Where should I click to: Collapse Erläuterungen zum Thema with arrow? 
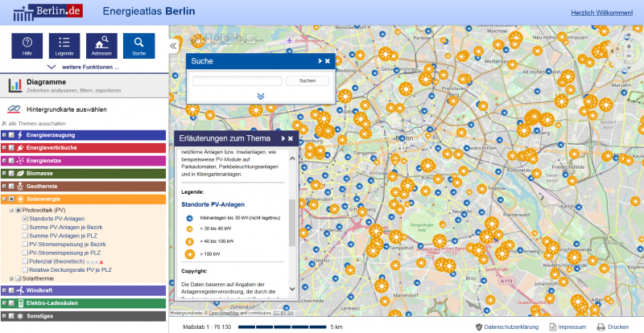click(x=283, y=139)
